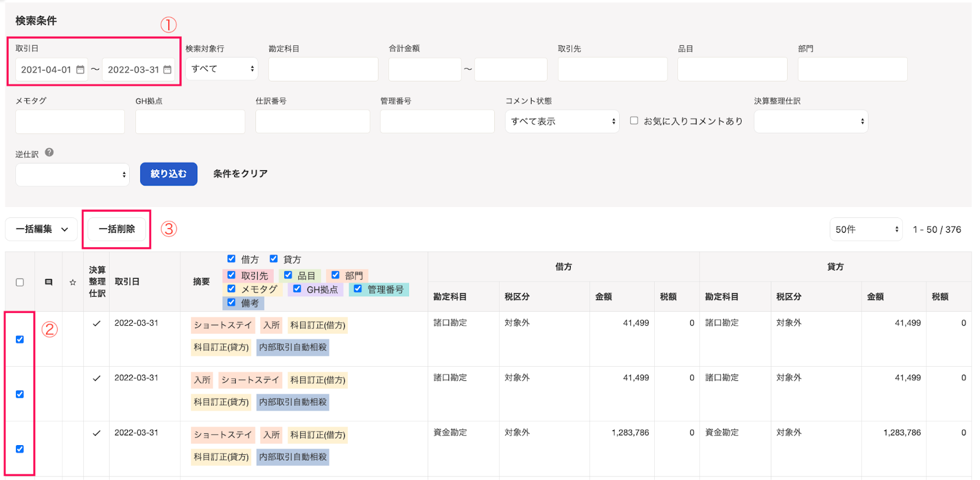
Task: Focus the 取引先 search input
Action: tap(612, 69)
